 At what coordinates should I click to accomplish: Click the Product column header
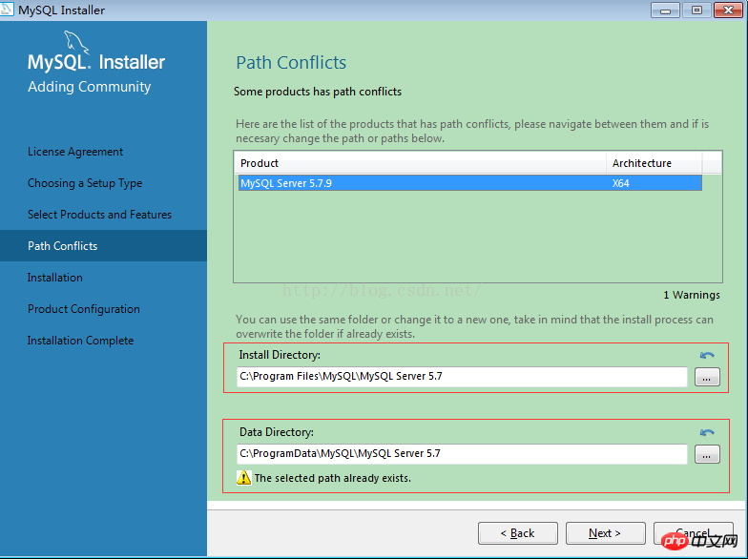(420, 163)
